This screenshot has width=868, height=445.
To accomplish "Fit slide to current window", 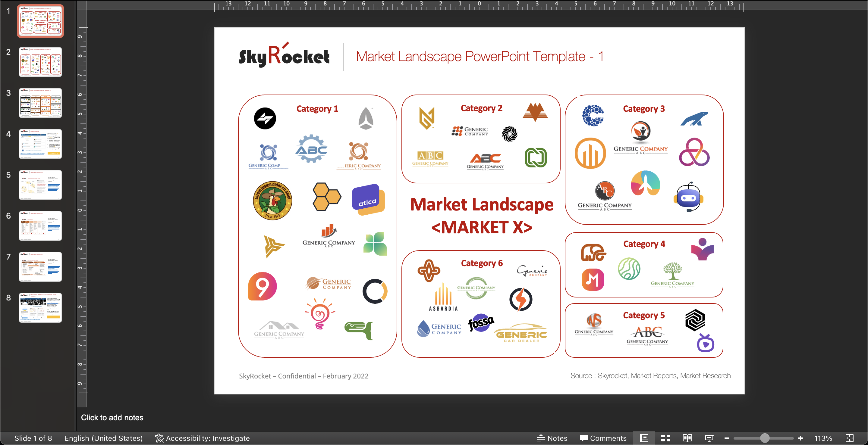I will [850, 438].
